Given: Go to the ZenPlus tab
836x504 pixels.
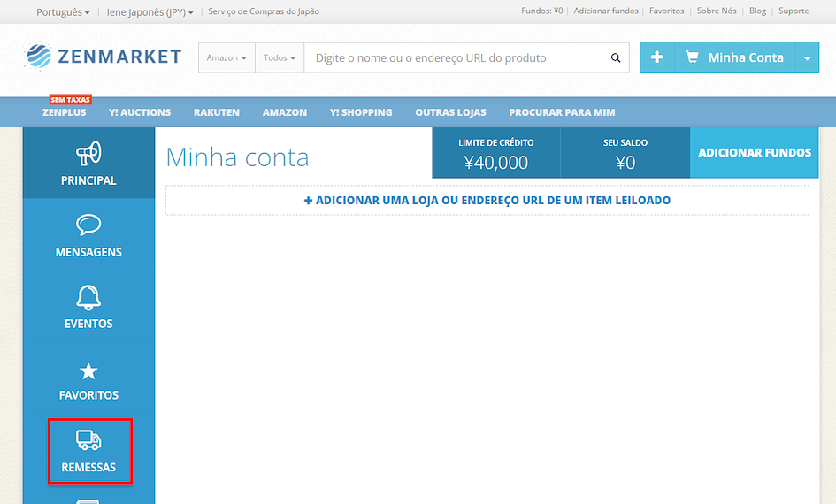Looking at the screenshot, I should click(64, 112).
